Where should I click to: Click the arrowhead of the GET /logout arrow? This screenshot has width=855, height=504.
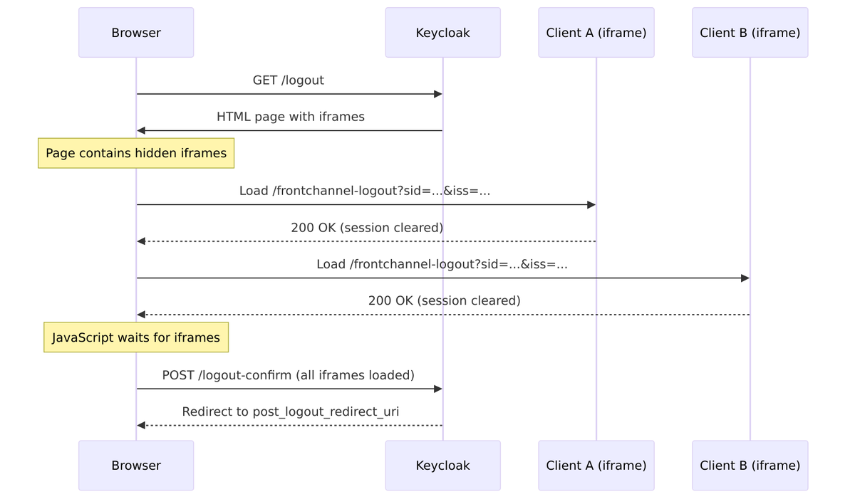click(438, 94)
